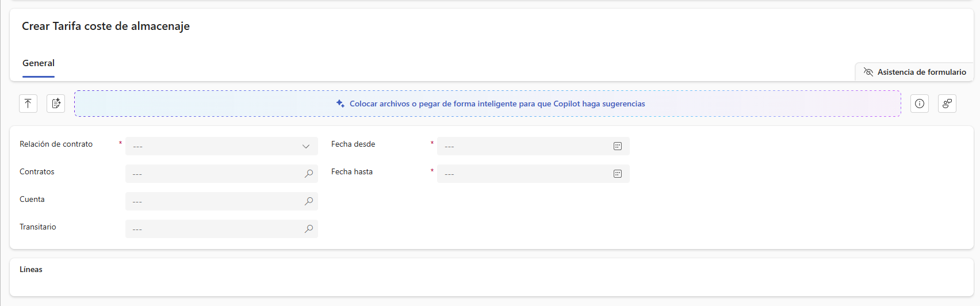Select the Transitario text field
This screenshot has width=980, height=306.
[213, 229]
